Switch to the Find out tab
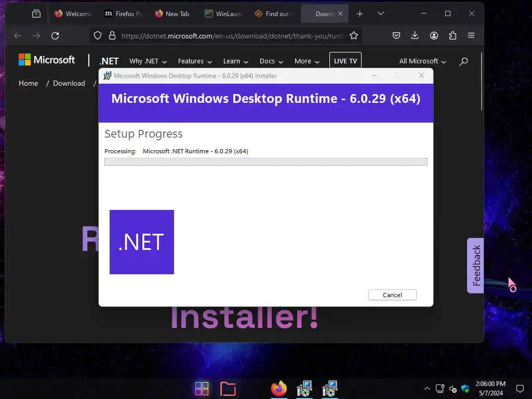The width and height of the screenshot is (532, 399). tap(273, 14)
